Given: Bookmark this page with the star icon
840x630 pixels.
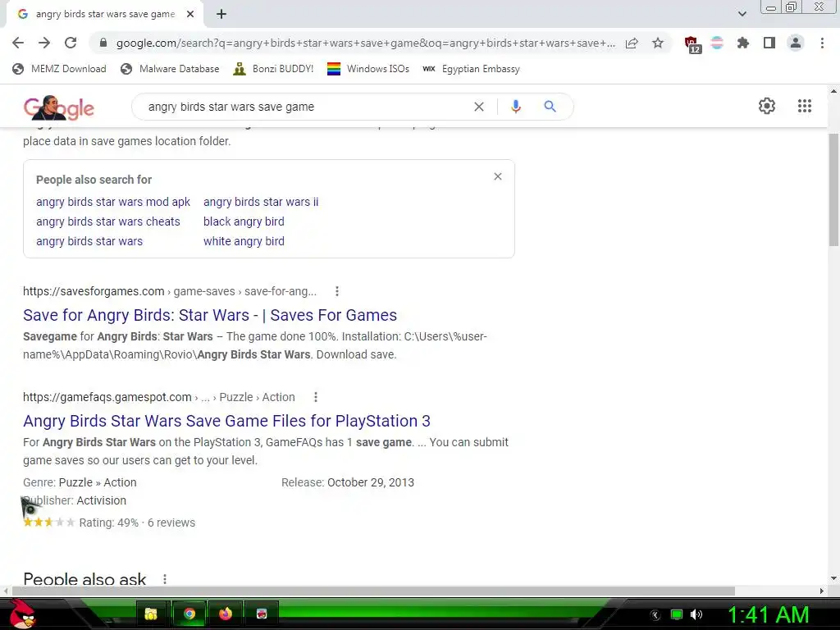Looking at the screenshot, I should click(x=658, y=43).
